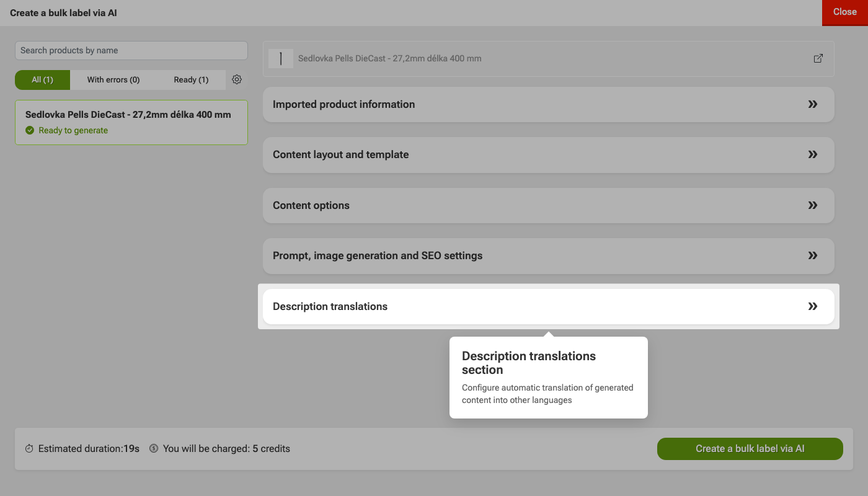Switch to the All (1) tab
The height and width of the screenshot is (496, 868).
(43, 79)
